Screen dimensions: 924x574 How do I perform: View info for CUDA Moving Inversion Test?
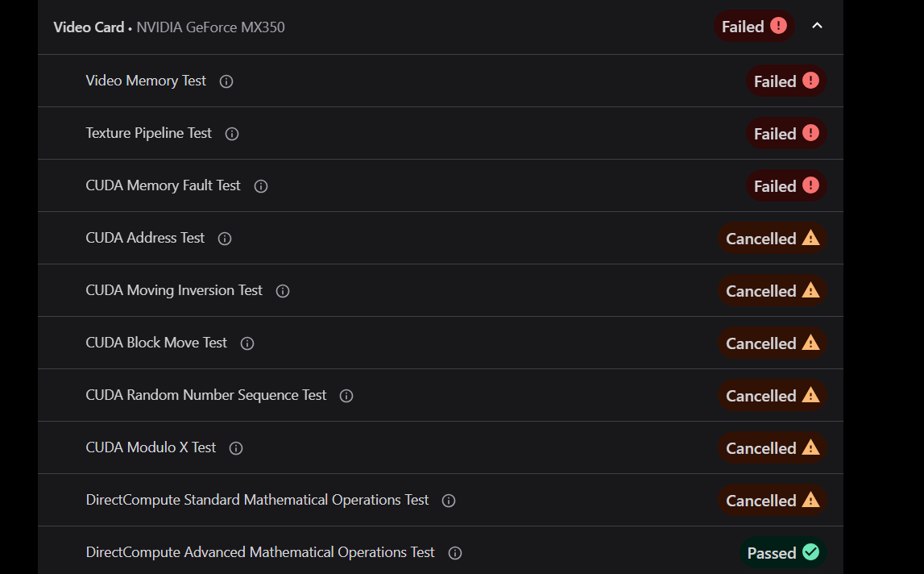(x=283, y=291)
